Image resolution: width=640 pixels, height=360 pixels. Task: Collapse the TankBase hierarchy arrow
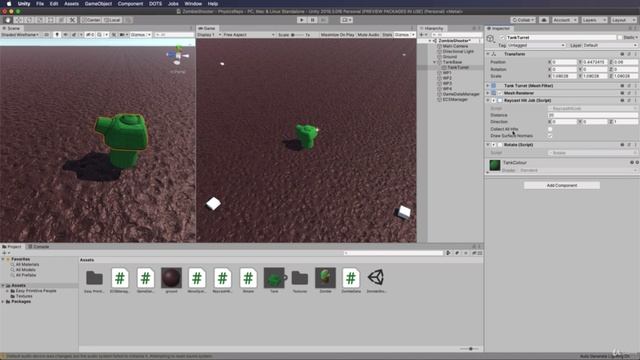[x=435, y=62]
